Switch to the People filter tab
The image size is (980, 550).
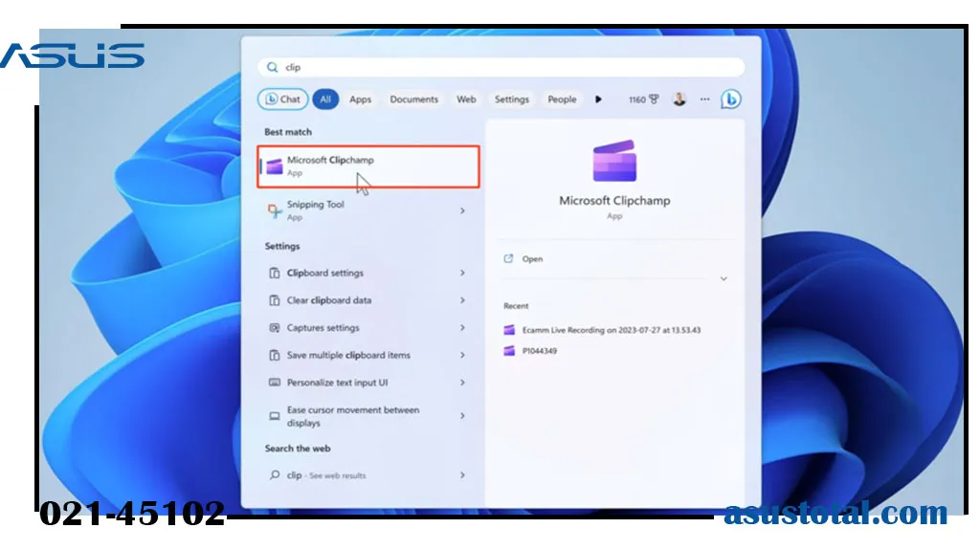(562, 99)
